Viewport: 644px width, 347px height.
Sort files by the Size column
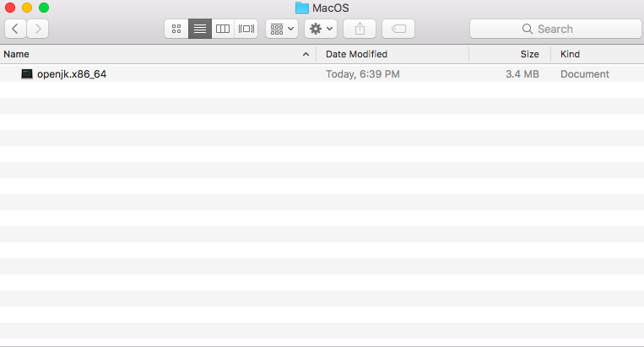coord(530,54)
